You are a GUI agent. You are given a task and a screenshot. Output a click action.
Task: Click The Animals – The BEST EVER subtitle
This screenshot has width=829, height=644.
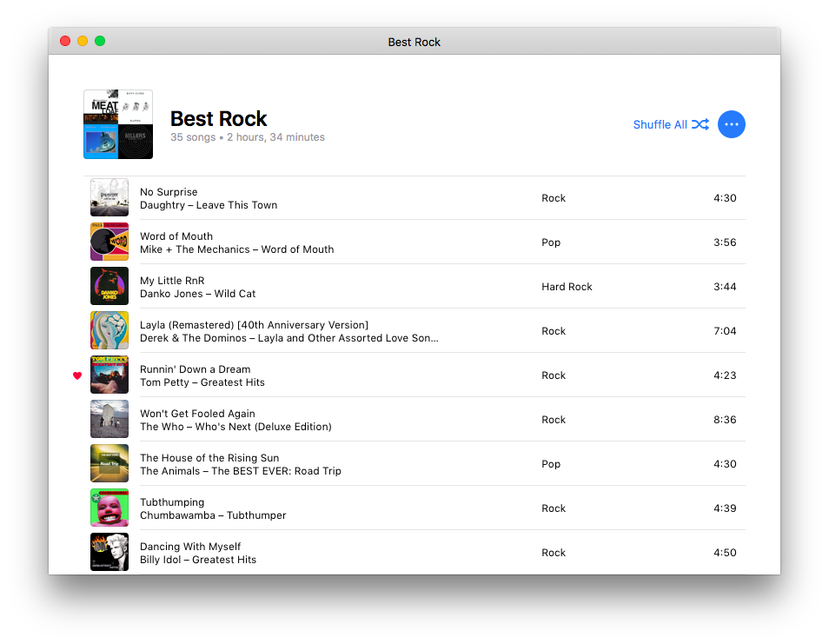tap(241, 472)
